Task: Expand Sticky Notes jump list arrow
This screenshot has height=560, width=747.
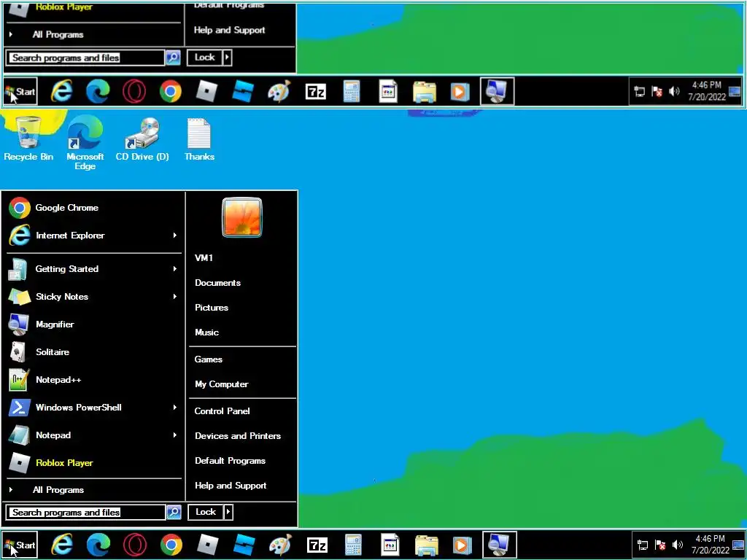Action: (x=175, y=297)
